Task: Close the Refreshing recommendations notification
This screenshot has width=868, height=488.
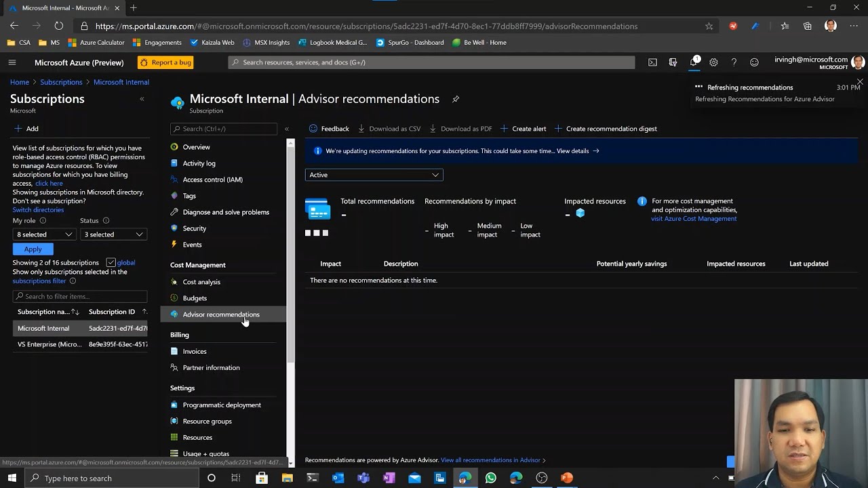Action: coord(860,82)
